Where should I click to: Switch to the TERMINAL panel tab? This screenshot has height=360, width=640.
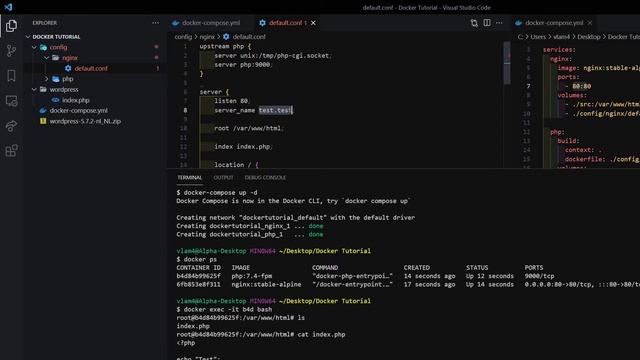point(189,178)
